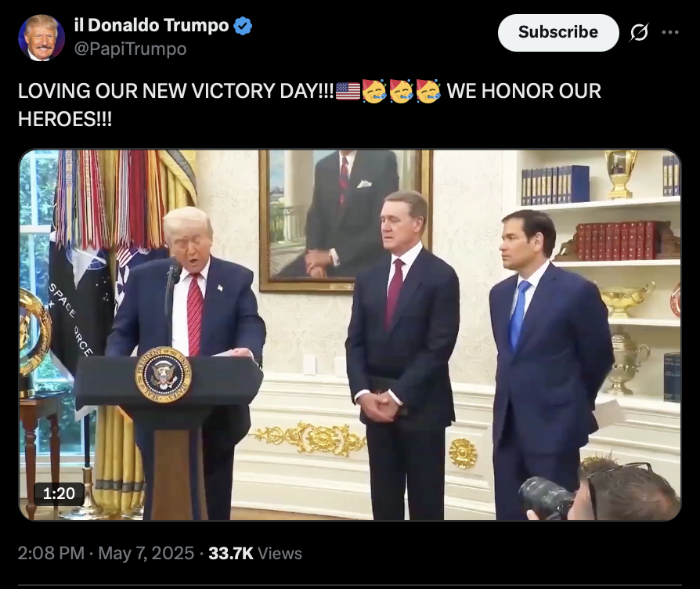700x589 pixels.
Task: Click the middle party face emoji
Action: click(402, 91)
